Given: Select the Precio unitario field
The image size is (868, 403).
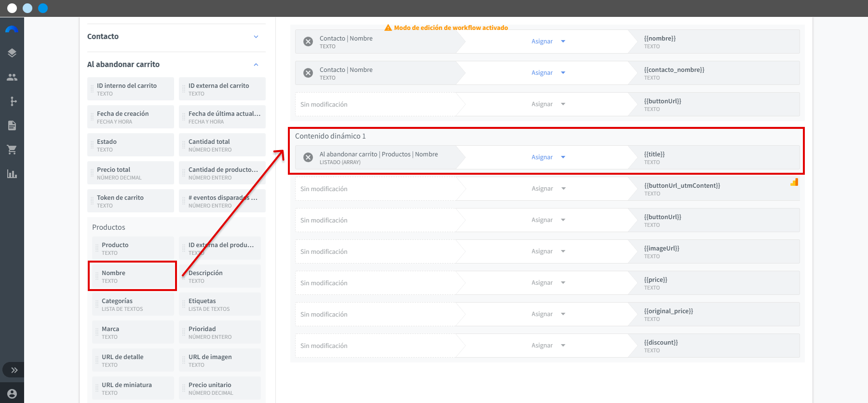Looking at the screenshot, I should tap(220, 388).
